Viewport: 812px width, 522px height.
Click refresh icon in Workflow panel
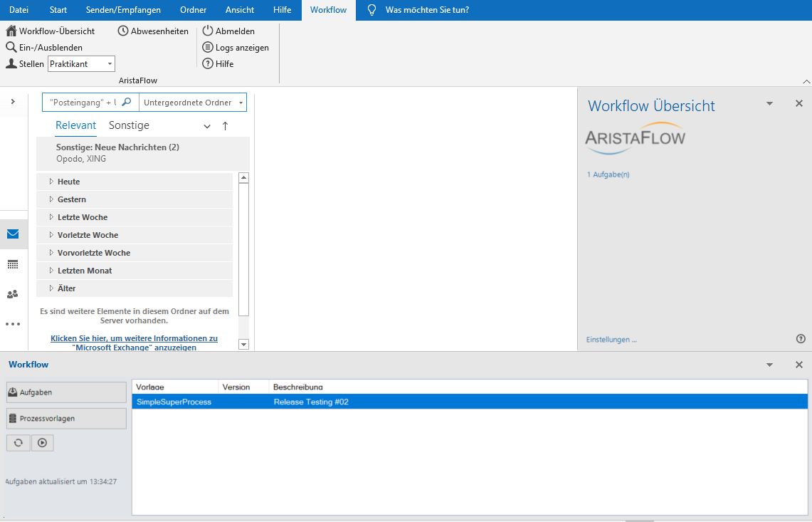coord(19,443)
